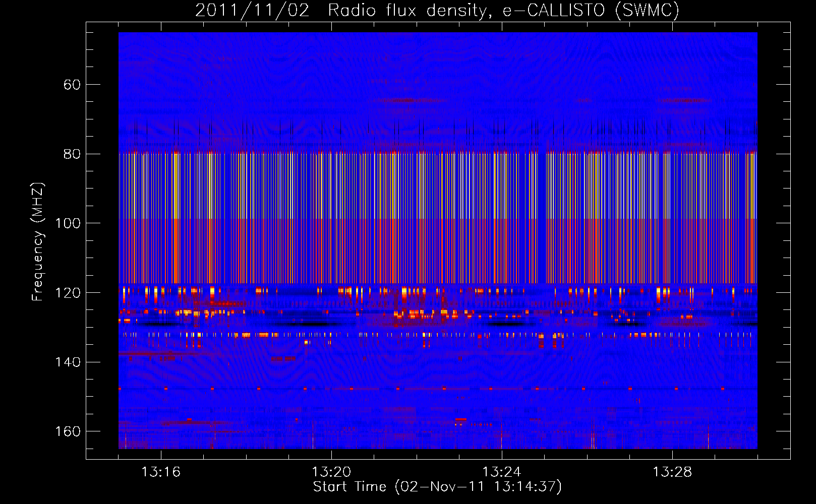Click the '100' frequency tick label
This screenshot has width=816, height=504.
pos(68,223)
